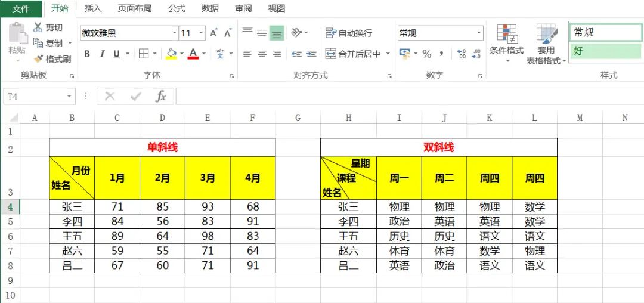644x303 pixels.
Task: Open the 文件 File tab
Action: [21, 8]
